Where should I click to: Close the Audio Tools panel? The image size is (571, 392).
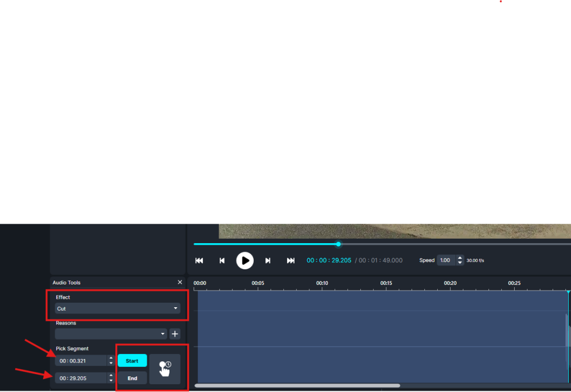(180, 283)
